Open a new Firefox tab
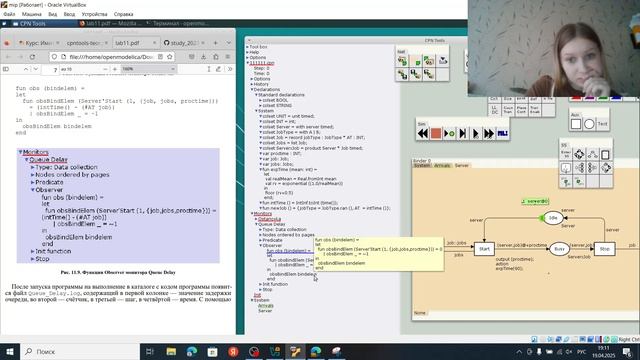Screen dimensions: 640x360 (215, 43)
